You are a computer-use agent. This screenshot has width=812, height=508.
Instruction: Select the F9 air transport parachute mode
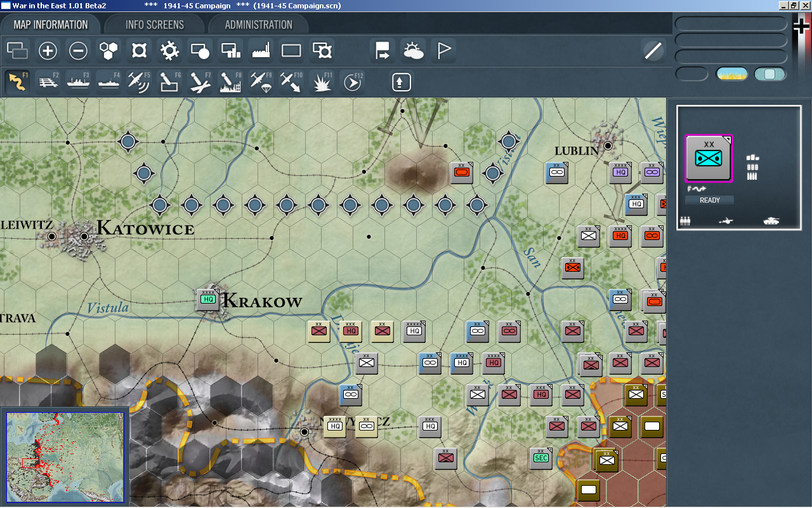[x=261, y=82]
